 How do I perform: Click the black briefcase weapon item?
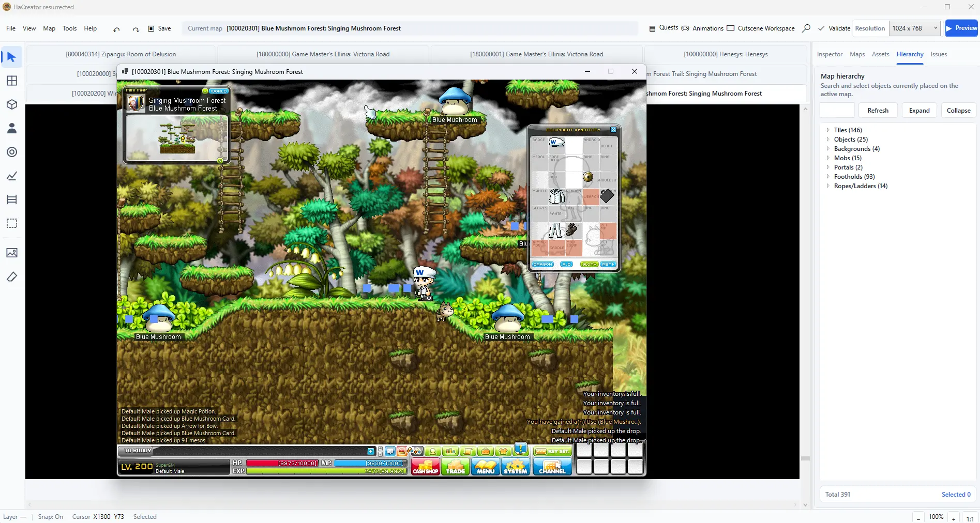(x=607, y=196)
